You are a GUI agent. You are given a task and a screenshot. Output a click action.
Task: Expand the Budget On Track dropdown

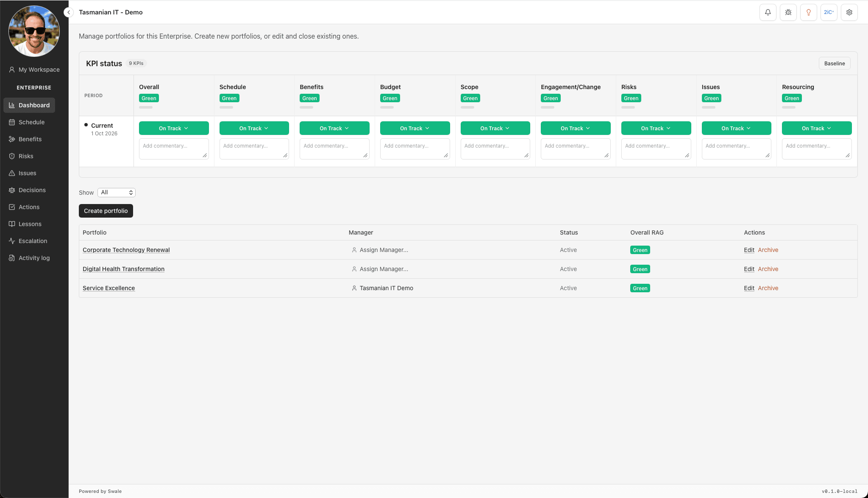(415, 128)
